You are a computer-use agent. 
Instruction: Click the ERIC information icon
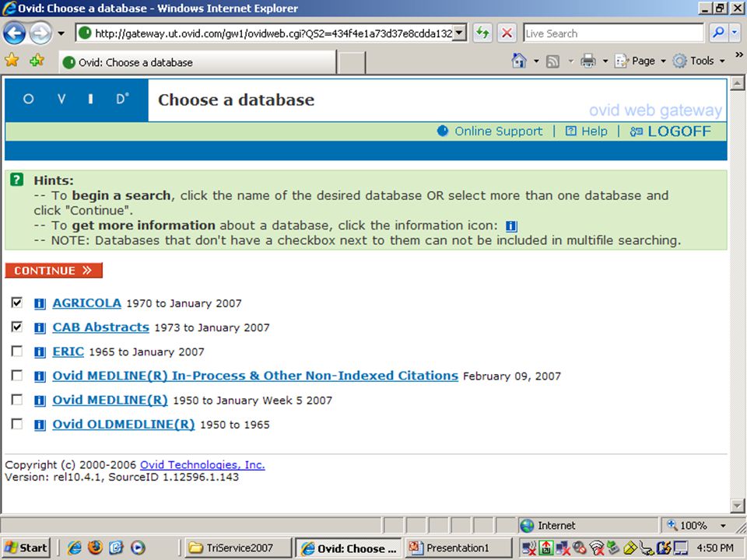(40, 352)
